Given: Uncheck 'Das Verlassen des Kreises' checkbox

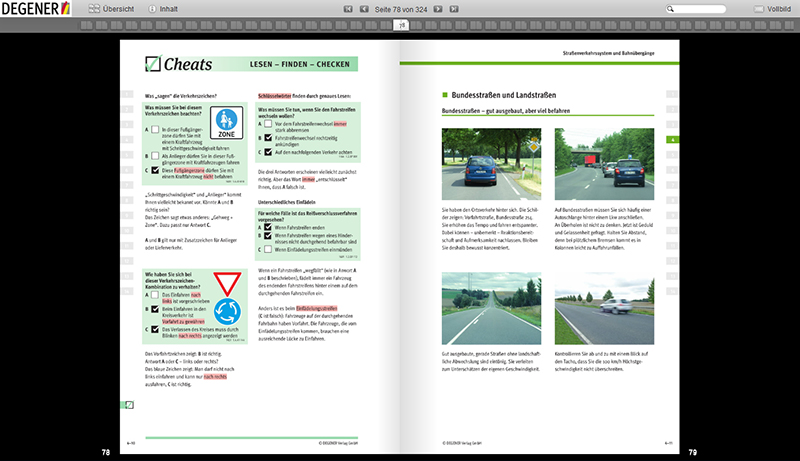Looking at the screenshot, I should 155,329.
